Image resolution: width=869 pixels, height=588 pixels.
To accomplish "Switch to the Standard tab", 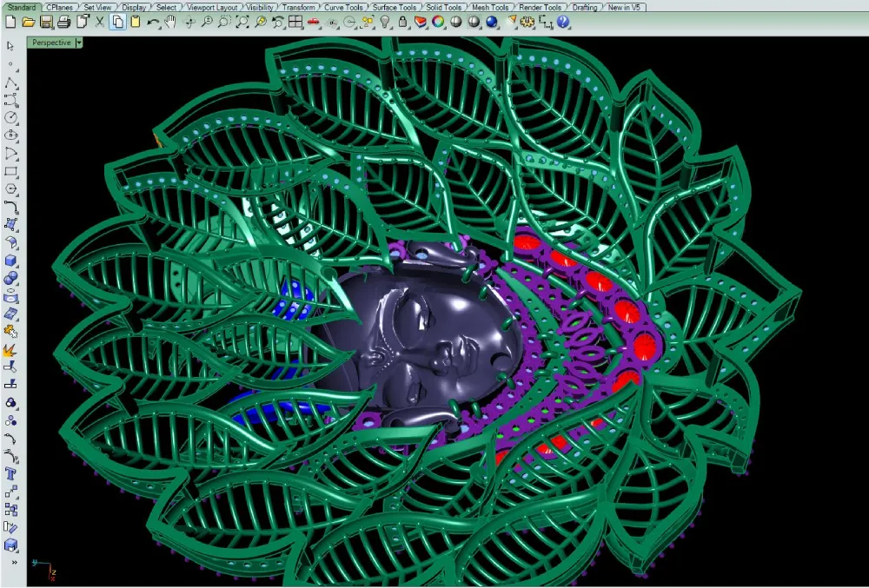I will click(x=21, y=7).
